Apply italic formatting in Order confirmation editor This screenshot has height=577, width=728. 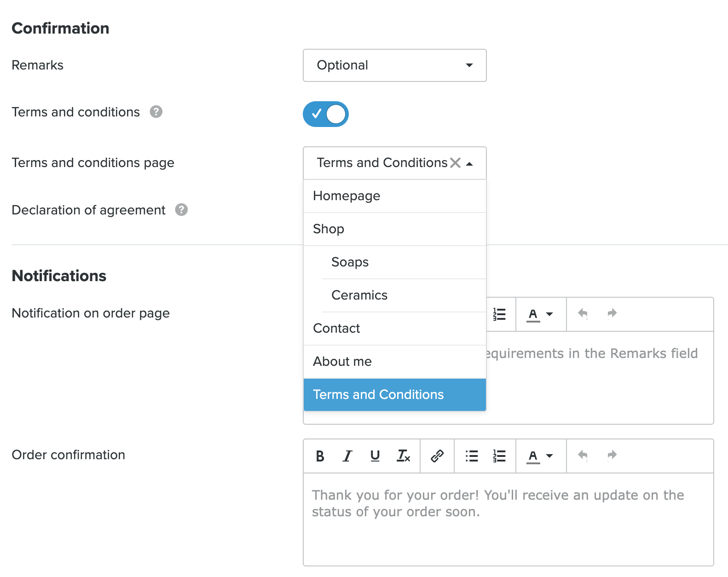click(347, 456)
